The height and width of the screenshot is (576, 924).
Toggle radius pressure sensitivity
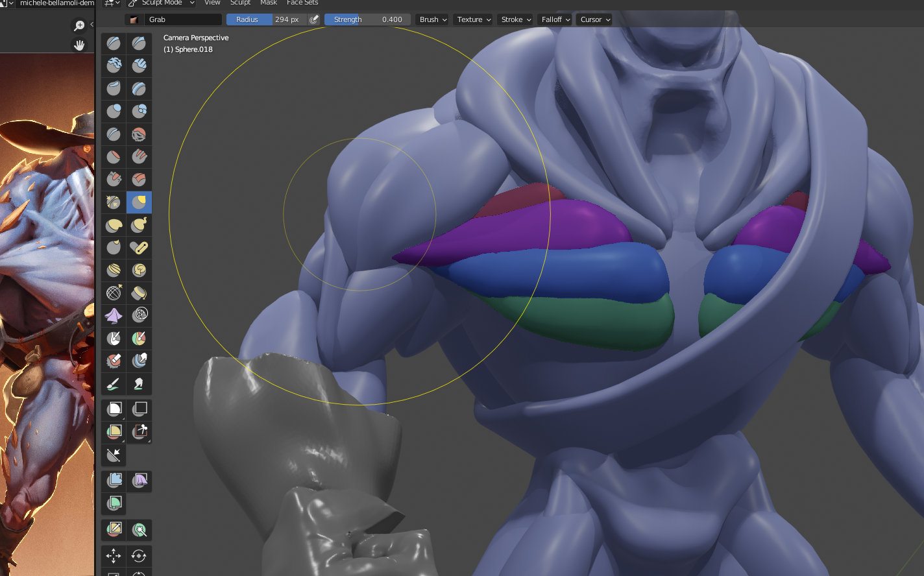coord(314,19)
